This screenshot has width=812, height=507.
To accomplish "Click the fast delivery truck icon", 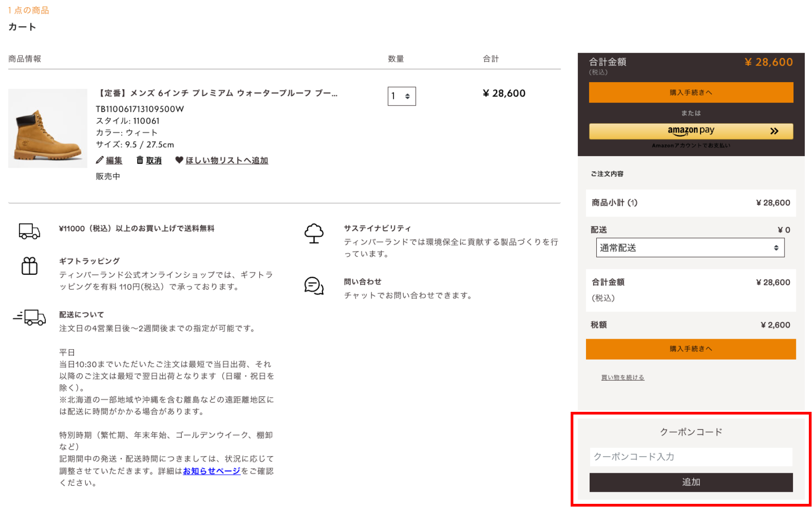I will pos(30,317).
